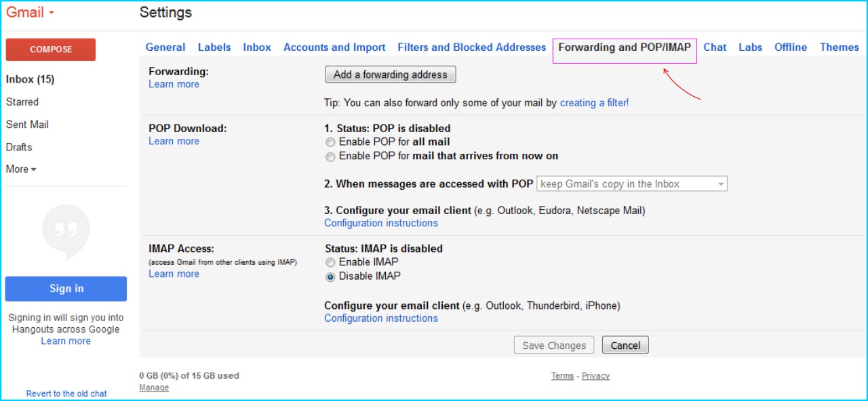Open the Drafts folder

pos(19,147)
